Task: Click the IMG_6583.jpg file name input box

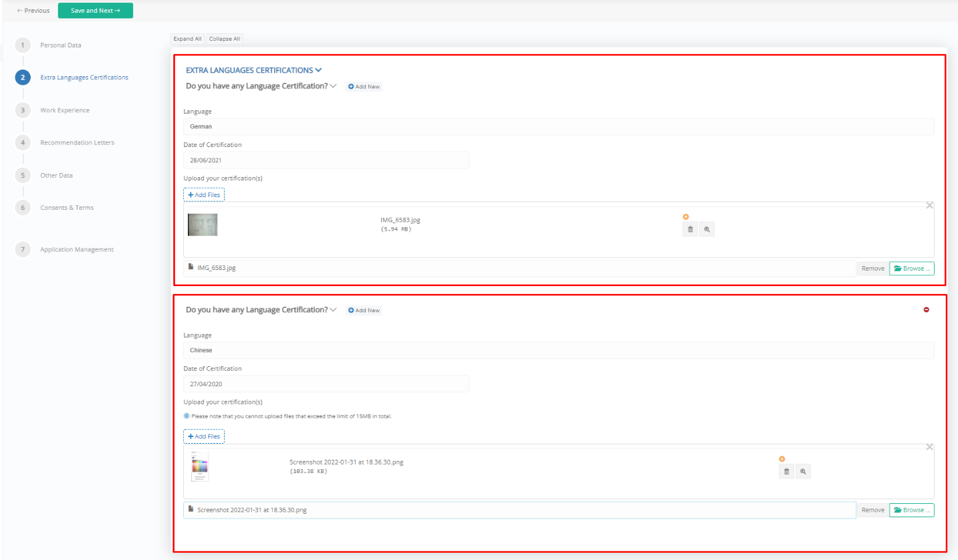Action: point(520,268)
